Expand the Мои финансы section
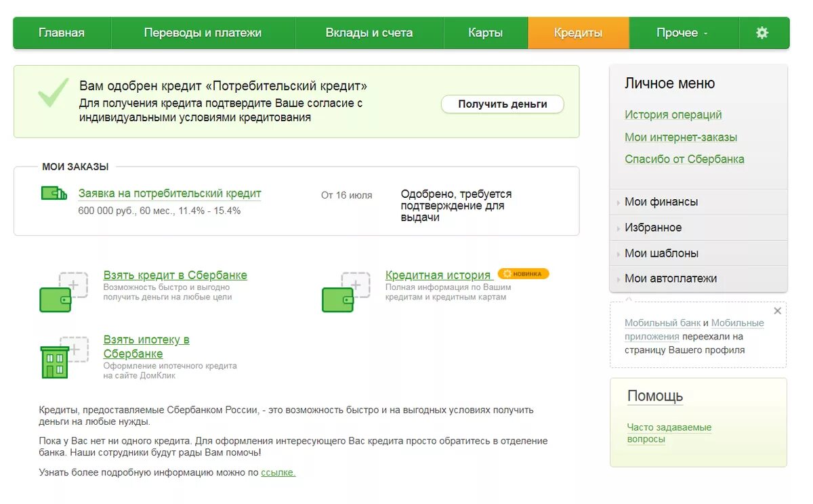Viewport: 813px width, 504px height. 699,202
